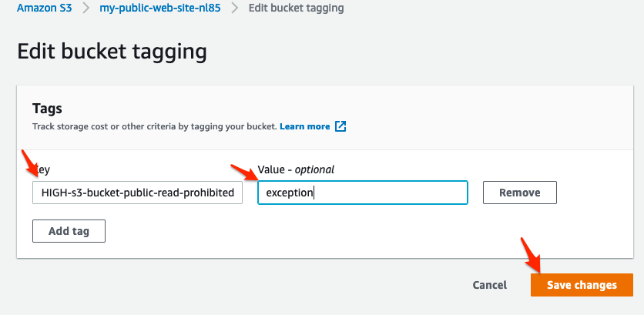Remove the HIGH-s3-bucket-public-read-prohibited tag
This screenshot has width=644, height=315.
pyautogui.click(x=519, y=193)
